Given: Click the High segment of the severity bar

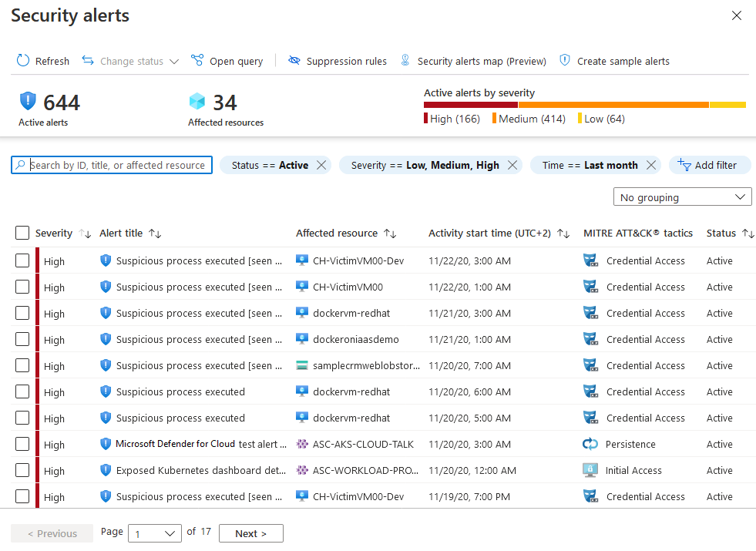Looking at the screenshot, I should point(470,103).
